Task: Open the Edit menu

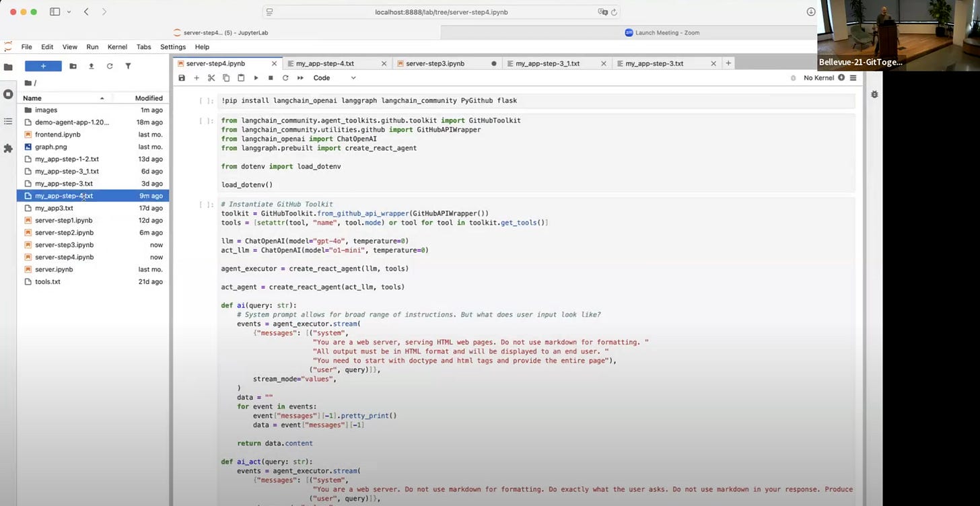Action: pyautogui.click(x=47, y=47)
